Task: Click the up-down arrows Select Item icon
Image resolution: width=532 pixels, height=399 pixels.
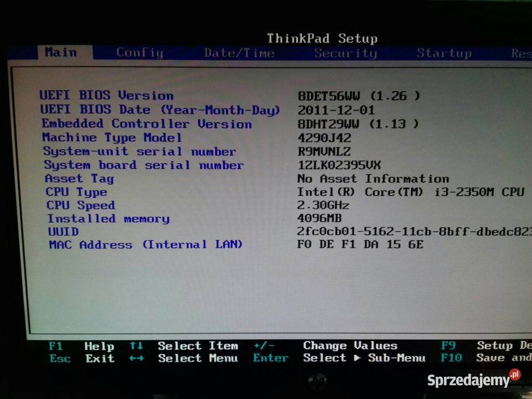Action: [136, 346]
